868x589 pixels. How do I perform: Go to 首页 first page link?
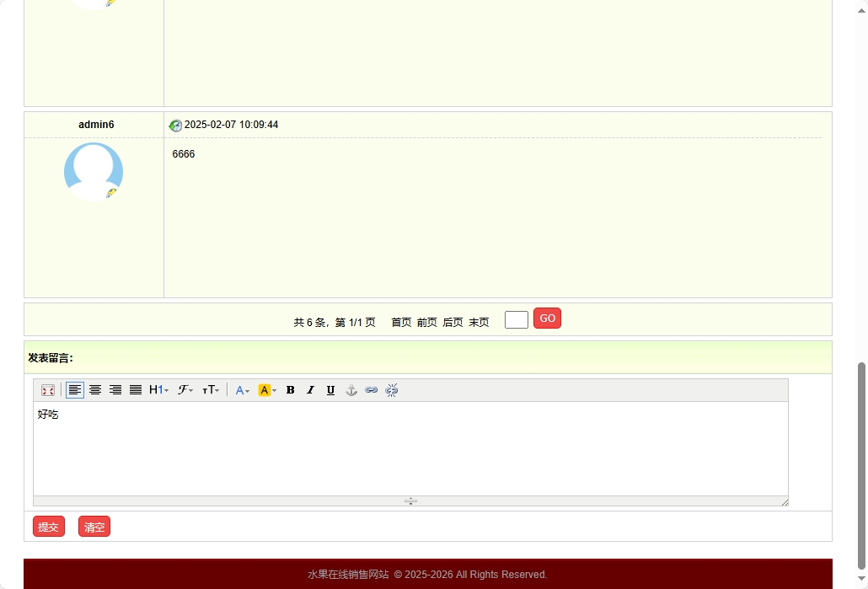[401, 322]
